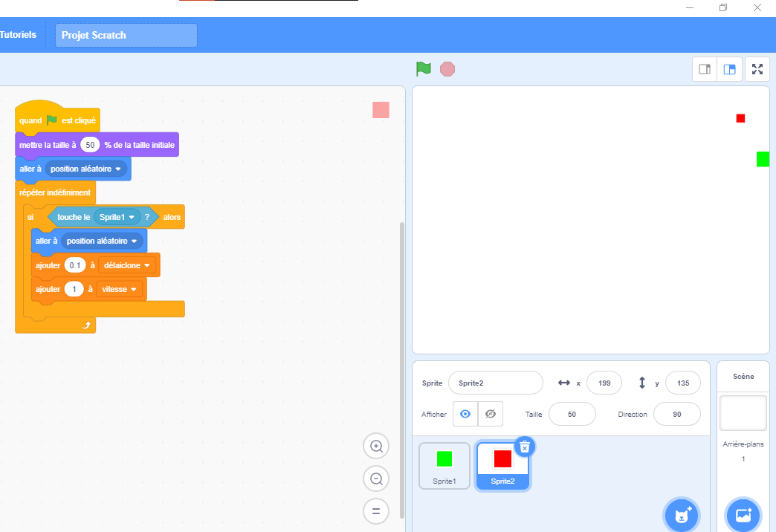Screen dimensions: 776x532
Task: Reset workspace zoom with equals icon
Action: 376,511
